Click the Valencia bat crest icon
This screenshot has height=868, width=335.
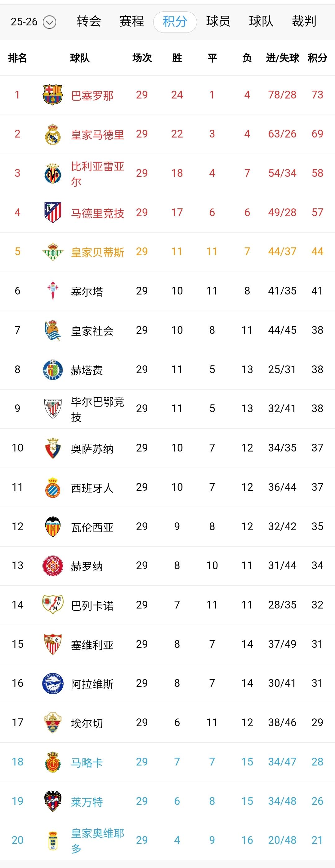coord(53,526)
